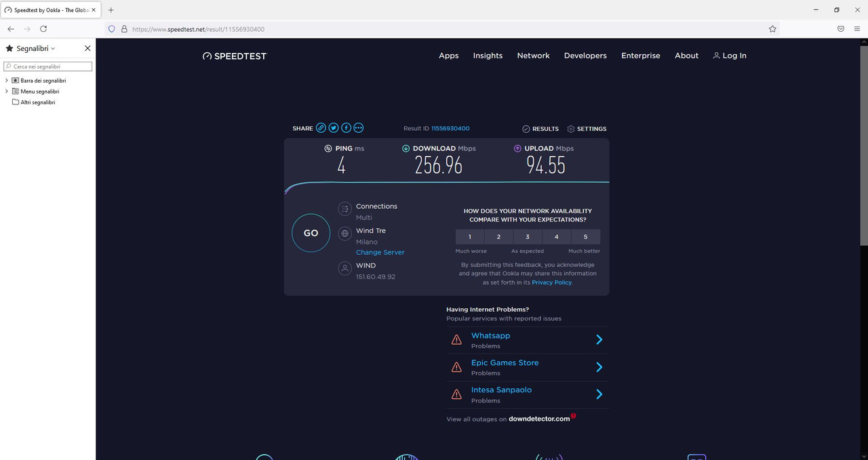Select Menu segnalibri item
The width and height of the screenshot is (868, 460).
pyautogui.click(x=40, y=91)
